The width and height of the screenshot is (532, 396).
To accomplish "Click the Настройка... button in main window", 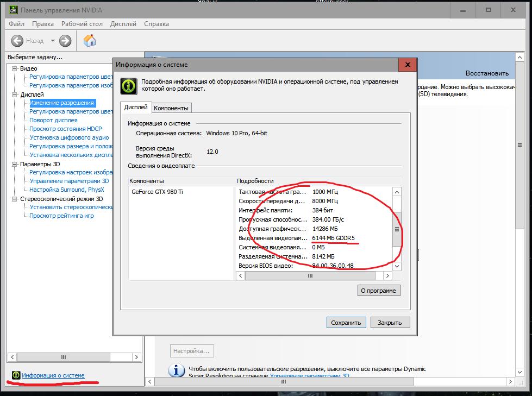I will click(x=192, y=351).
